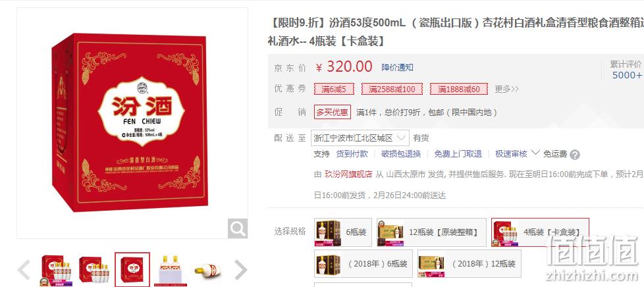Viewport: 644px width, 287px height.
Task: Expand service options chevron after 极速审核
Action: [535, 153]
